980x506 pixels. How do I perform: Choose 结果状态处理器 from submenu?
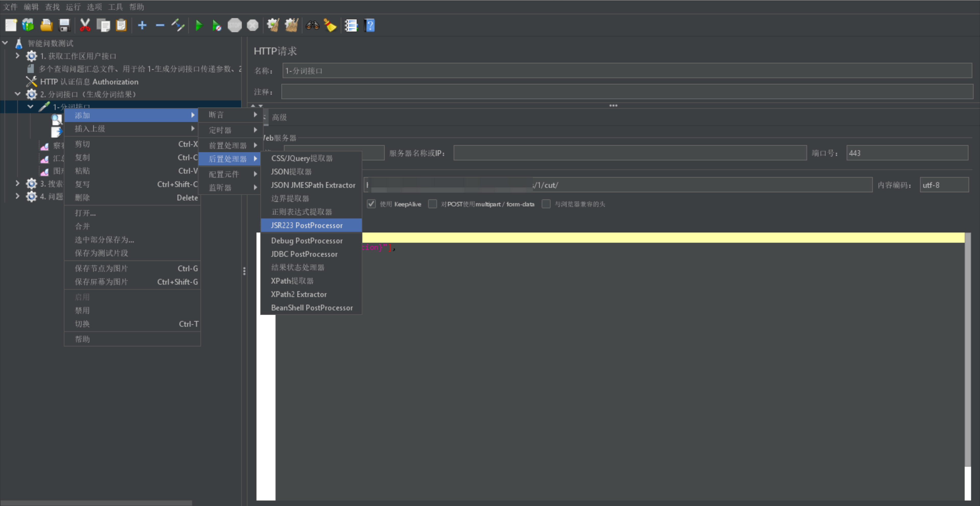(x=311, y=267)
